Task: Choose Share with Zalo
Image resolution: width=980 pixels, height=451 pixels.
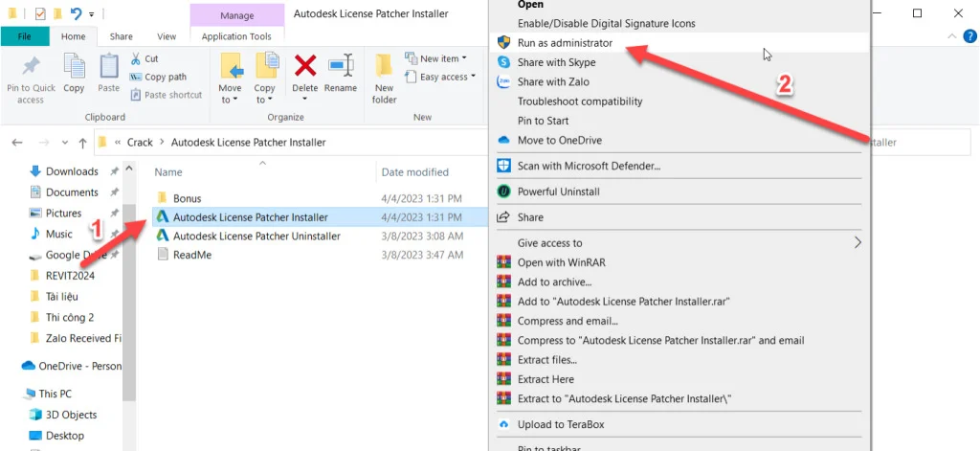Action: pos(679,81)
